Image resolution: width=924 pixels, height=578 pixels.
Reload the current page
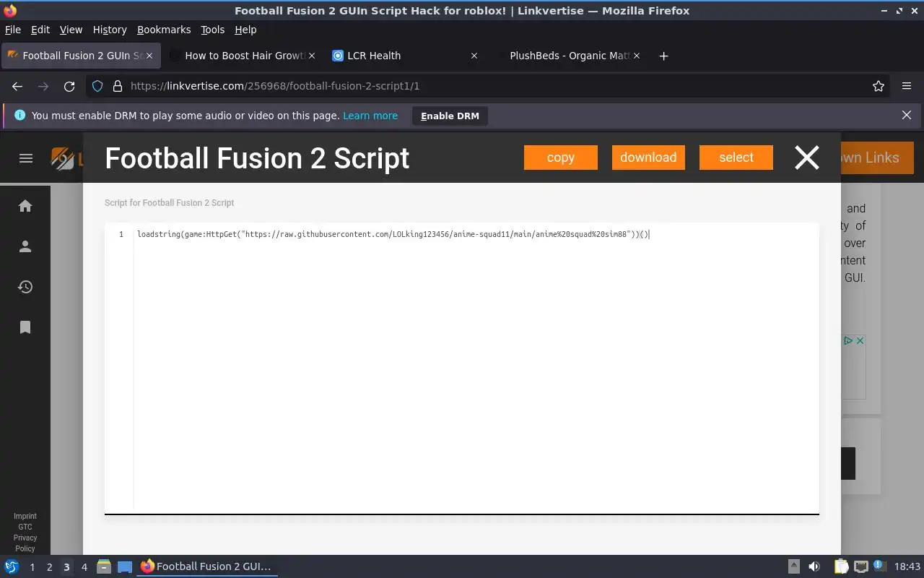pos(69,86)
